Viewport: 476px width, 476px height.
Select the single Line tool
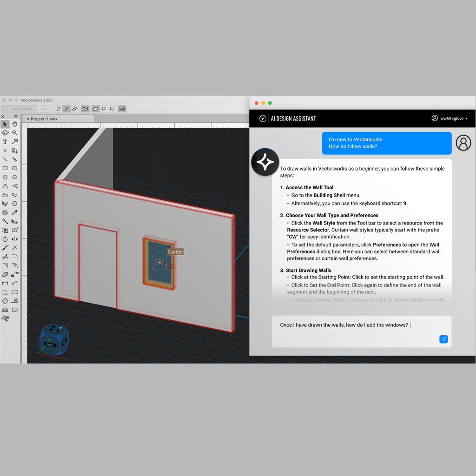pyautogui.click(x=5, y=159)
